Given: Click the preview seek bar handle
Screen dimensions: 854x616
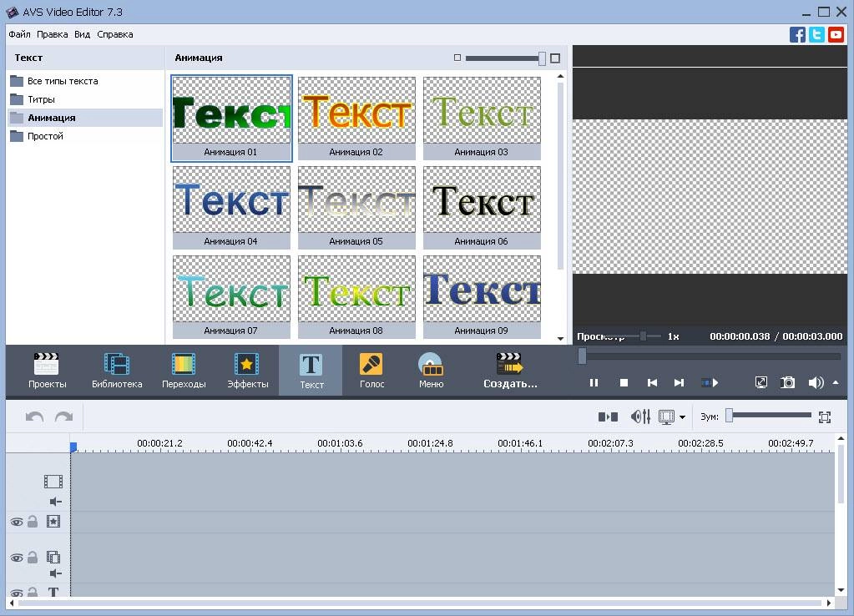Looking at the screenshot, I should tap(582, 356).
